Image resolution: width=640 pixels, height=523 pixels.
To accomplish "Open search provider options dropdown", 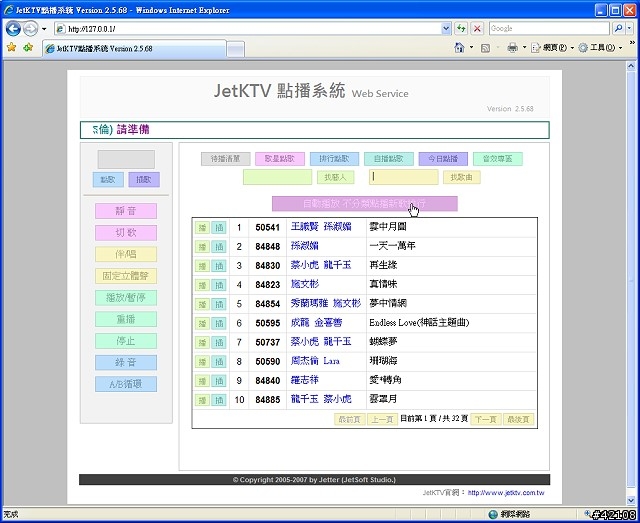I will [629, 29].
